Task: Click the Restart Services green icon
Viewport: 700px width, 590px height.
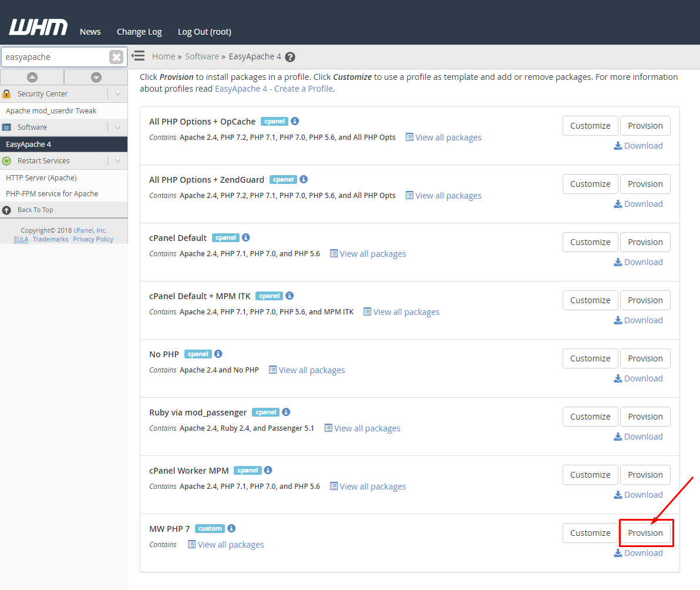Action: (x=6, y=161)
